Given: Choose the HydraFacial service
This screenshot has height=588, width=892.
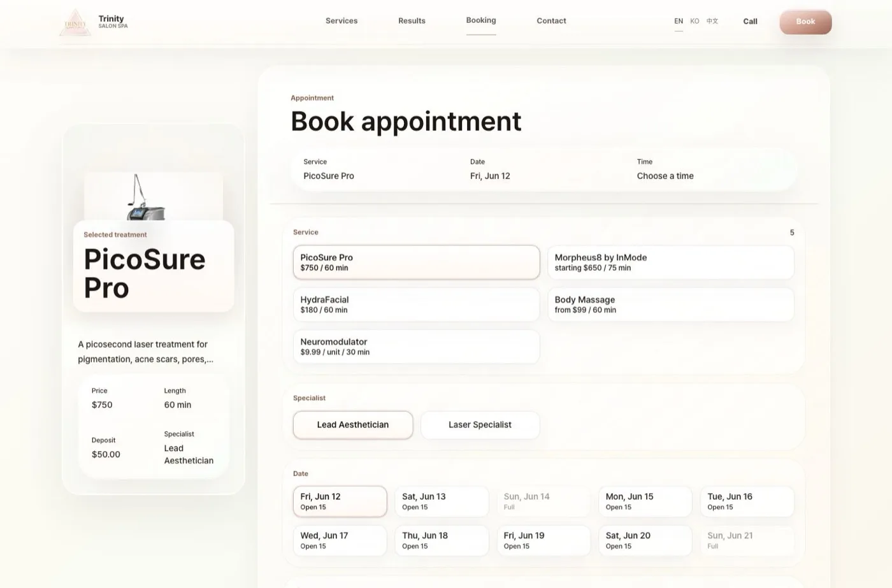Looking at the screenshot, I should pyautogui.click(x=416, y=305).
